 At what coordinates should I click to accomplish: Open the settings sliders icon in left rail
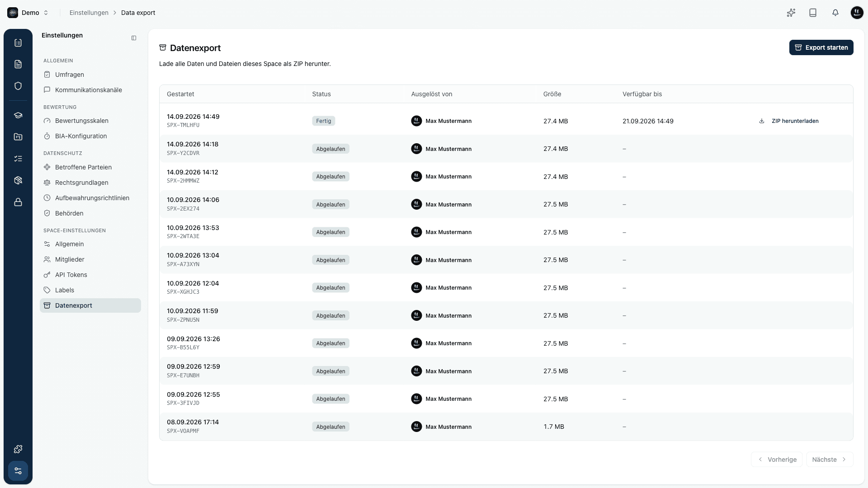18,471
